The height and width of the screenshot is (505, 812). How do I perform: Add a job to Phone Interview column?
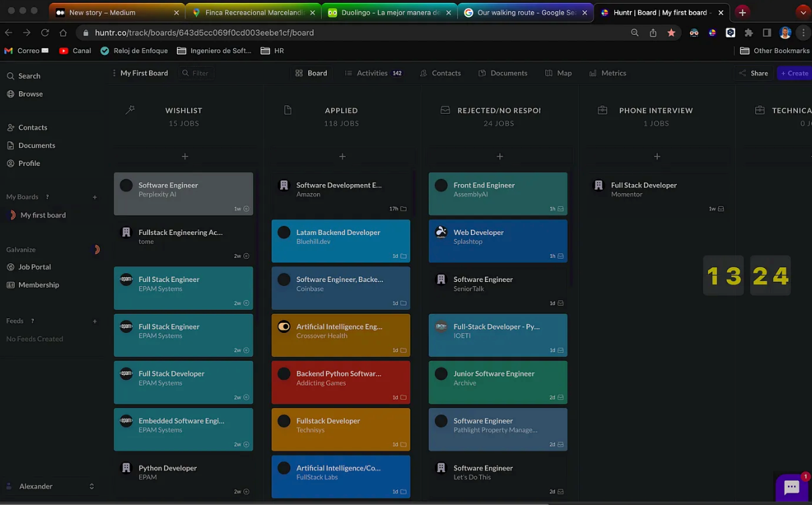point(657,157)
